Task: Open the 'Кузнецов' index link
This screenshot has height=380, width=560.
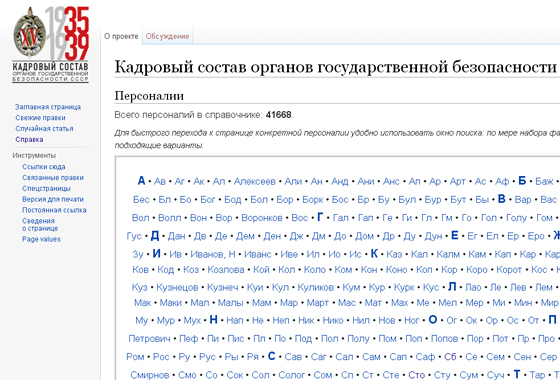Action: click(x=177, y=288)
